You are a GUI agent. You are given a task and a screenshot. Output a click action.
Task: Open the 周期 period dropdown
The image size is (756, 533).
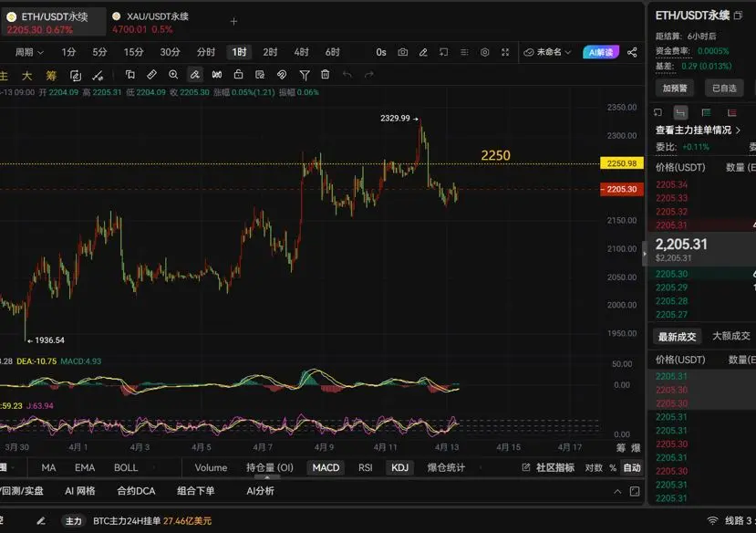29,52
